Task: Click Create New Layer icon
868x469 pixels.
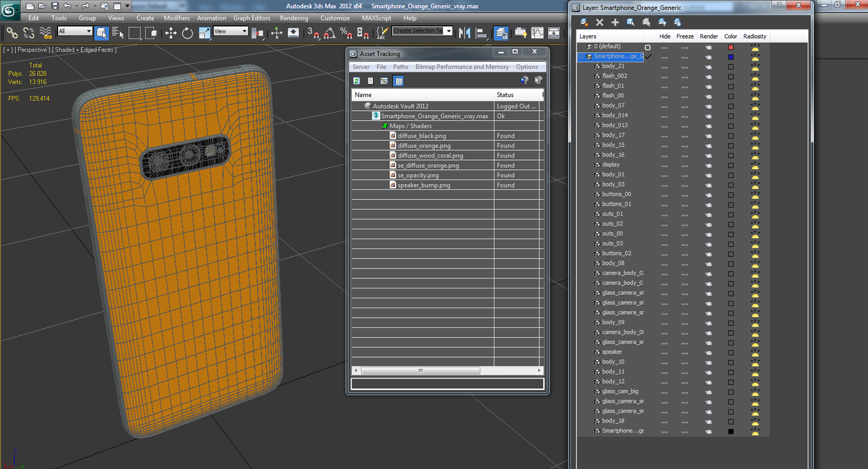Action: (584, 22)
